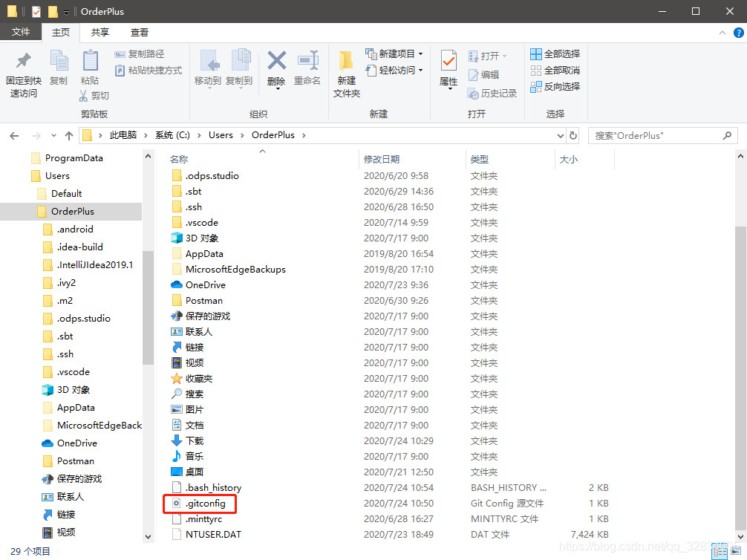
Task: Open the New item dropdown
Action: point(394,53)
